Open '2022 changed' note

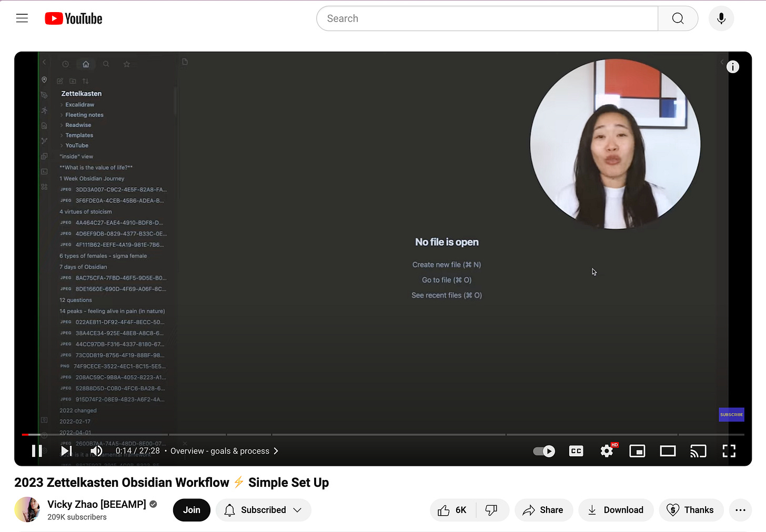78,411
